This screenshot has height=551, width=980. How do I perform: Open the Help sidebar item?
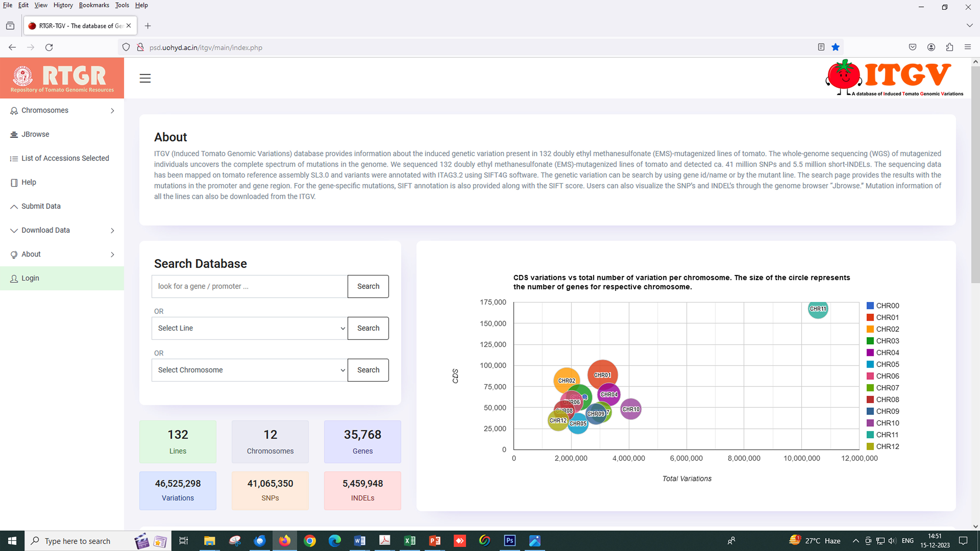62,182
